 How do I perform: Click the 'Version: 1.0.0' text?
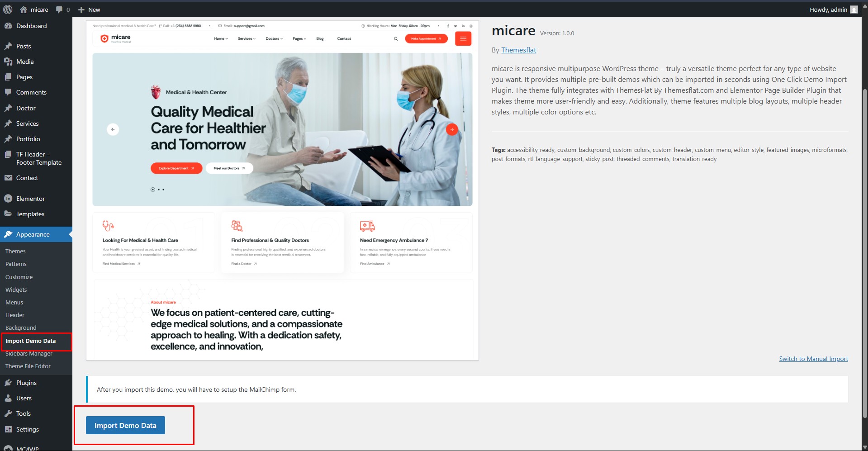[x=557, y=33]
